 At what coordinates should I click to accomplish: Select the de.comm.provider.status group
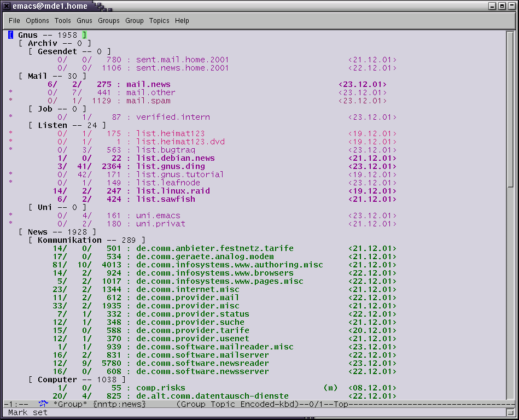[x=193, y=314]
